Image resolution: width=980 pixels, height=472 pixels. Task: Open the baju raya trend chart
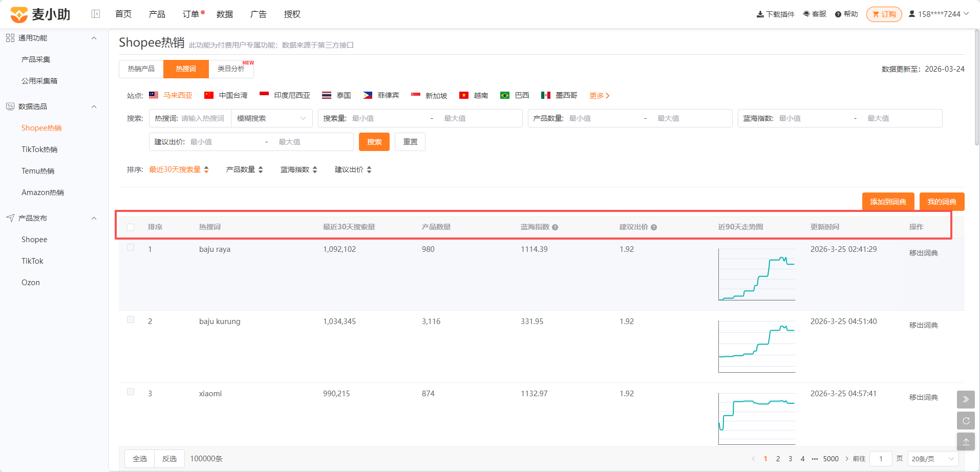(757, 274)
